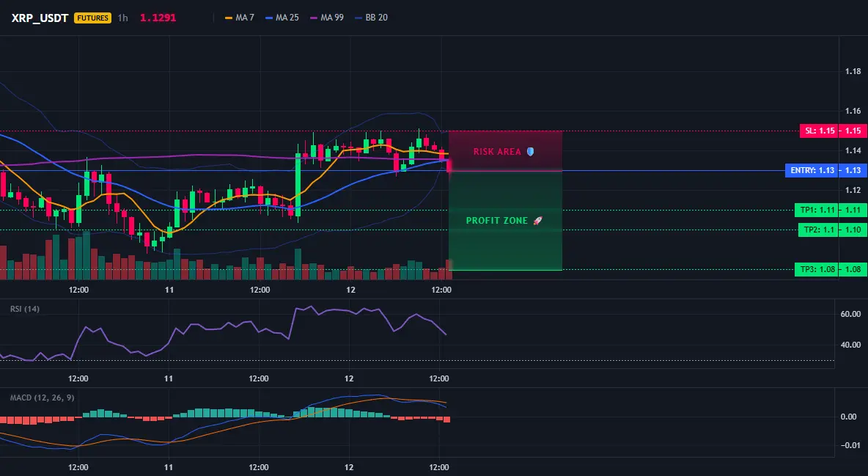The width and height of the screenshot is (868, 476).
Task: Click the 1.14 price axis label
Action: pyautogui.click(x=853, y=151)
